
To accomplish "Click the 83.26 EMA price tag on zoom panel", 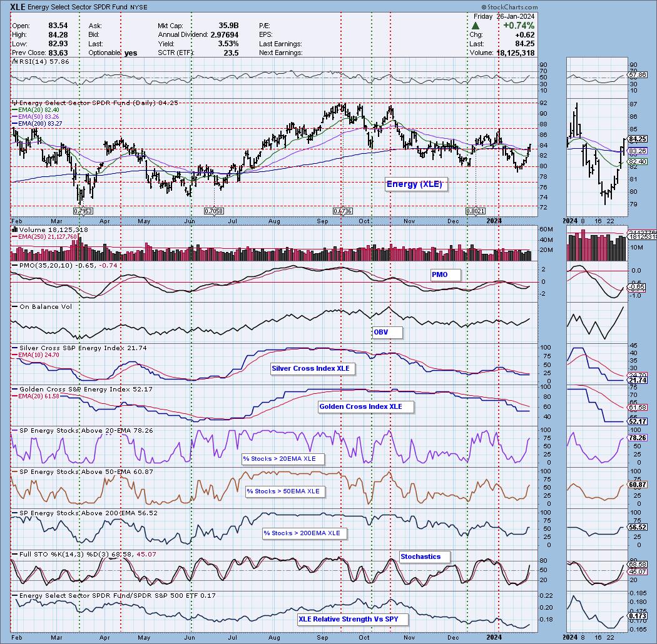I will [638, 151].
